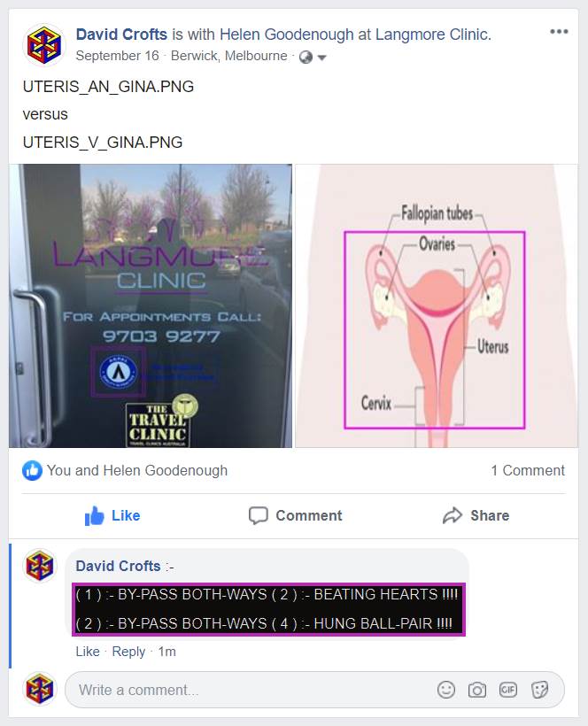The height and width of the screenshot is (726, 588).
Task: Expand the 1 Comment count
Action: 528,470
